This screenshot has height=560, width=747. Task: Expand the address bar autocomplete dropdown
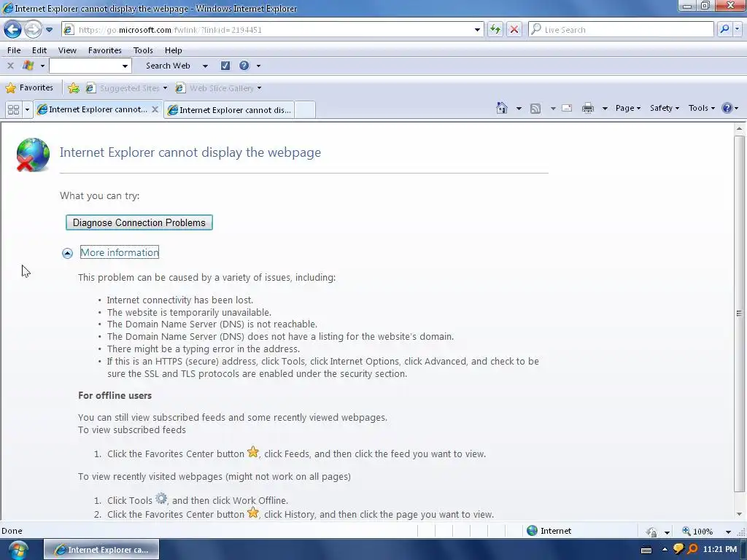point(477,29)
